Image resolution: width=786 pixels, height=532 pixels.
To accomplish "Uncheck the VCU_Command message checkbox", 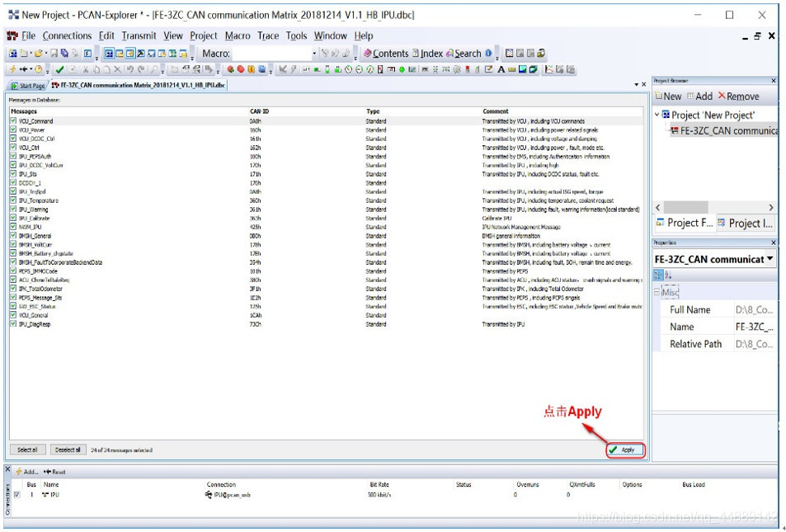I will pos(13,121).
